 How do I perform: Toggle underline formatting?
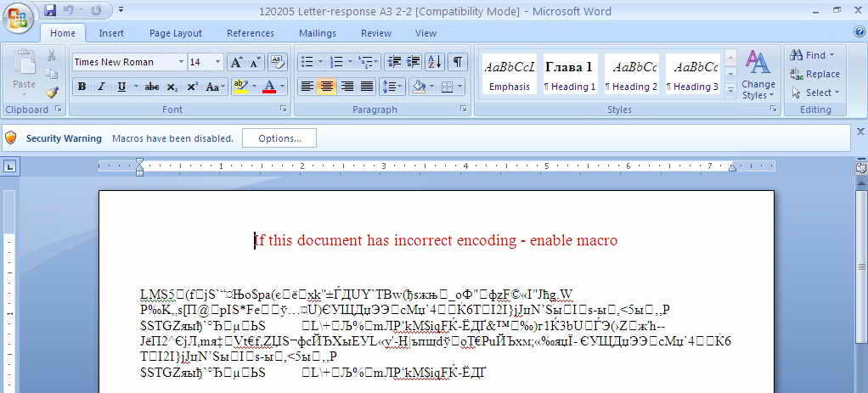[121, 87]
